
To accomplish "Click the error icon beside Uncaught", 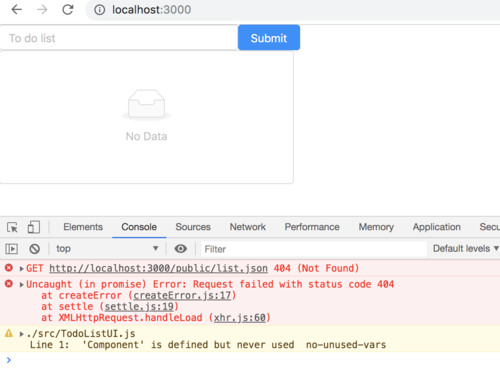I will point(9,284).
